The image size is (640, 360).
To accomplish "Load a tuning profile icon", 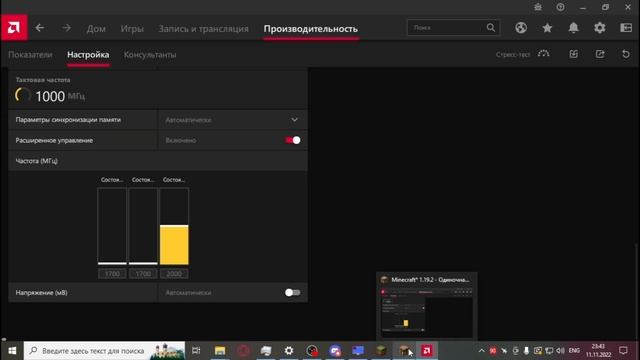I will [573, 54].
